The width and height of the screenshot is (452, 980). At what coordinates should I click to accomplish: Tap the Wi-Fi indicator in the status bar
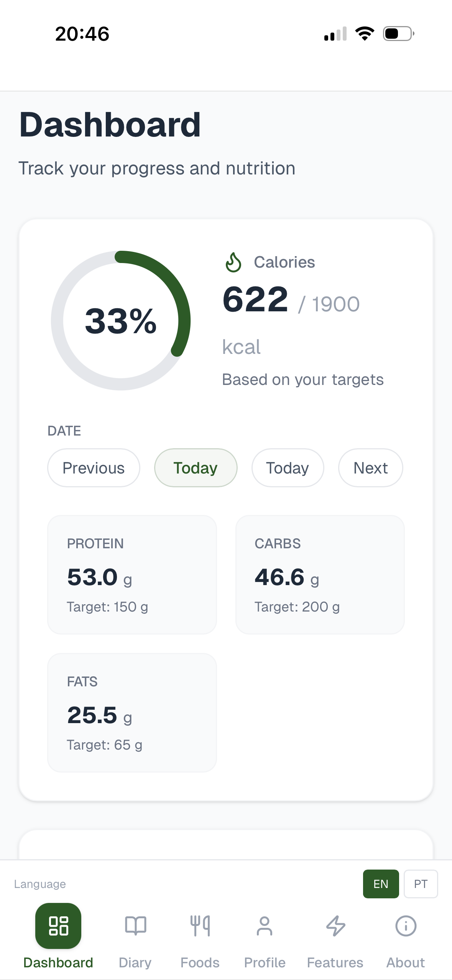coord(363,33)
